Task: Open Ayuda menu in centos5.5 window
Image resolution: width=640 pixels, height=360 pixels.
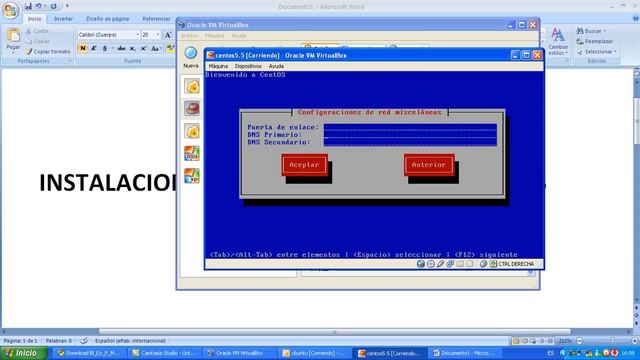Action: pos(276,66)
